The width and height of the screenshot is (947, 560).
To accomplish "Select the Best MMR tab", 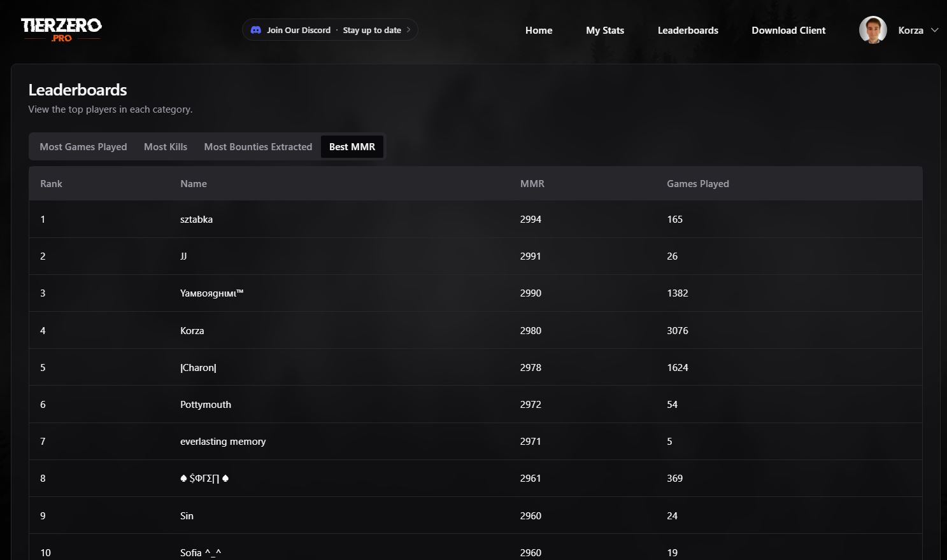I will coord(352,147).
